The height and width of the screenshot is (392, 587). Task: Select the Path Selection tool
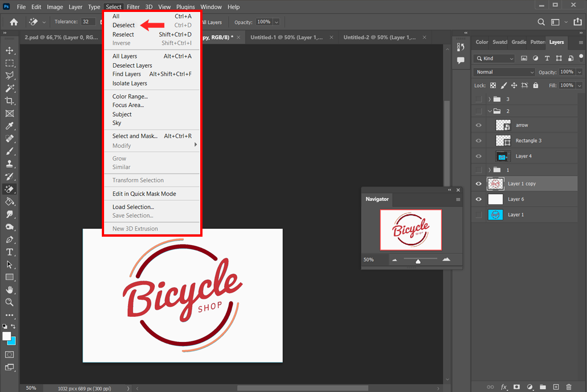coord(10,265)
